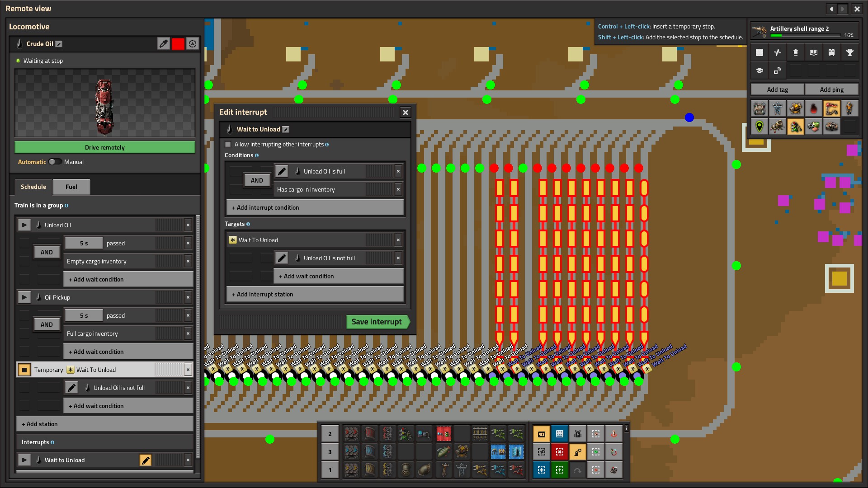
Task: Rename interrupt Wait to Unload via pencil
Action: pos(286,129)
